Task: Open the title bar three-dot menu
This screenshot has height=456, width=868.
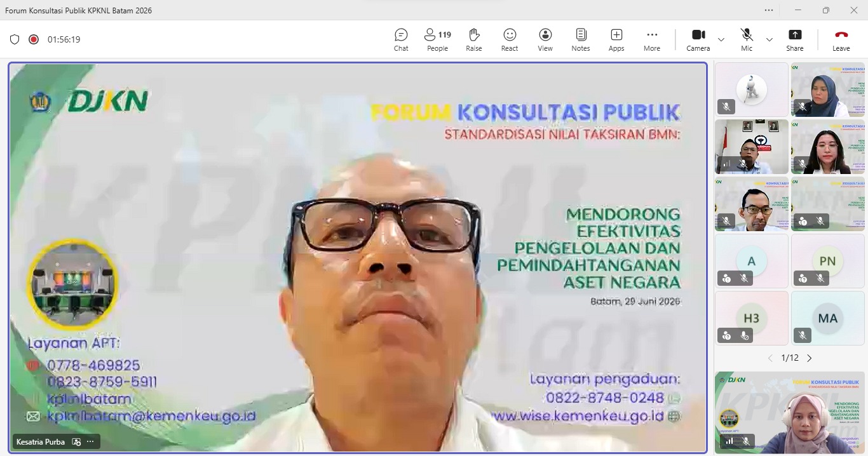Action: tap(769, 10)
